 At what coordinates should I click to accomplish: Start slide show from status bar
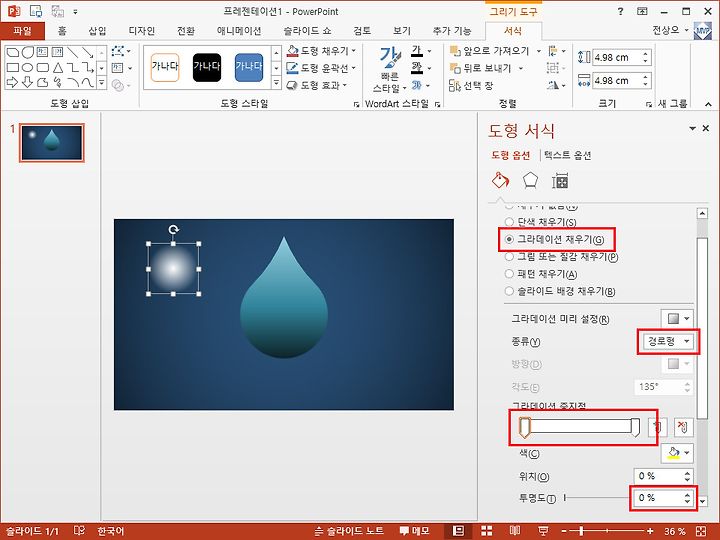coord(543,531)
